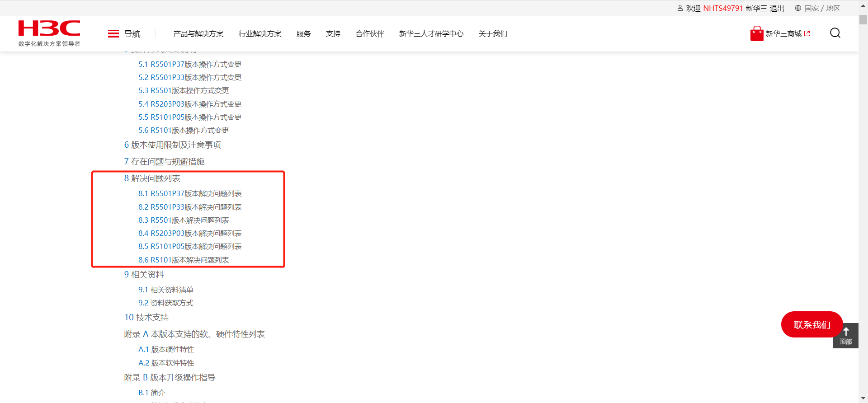Screen dimensions: 868x403
Task: Open 产品与解决方案 menu
Action: (x=198, y=34)
